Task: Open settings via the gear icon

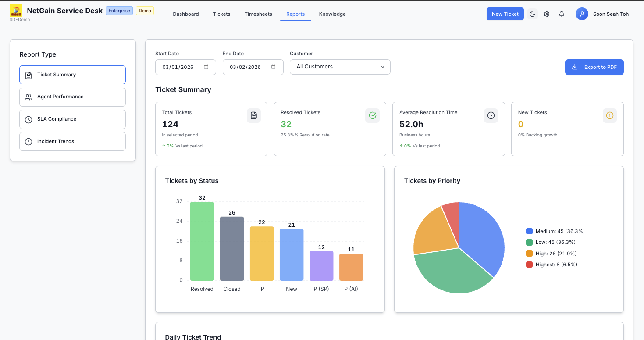Action: [547, 14]
